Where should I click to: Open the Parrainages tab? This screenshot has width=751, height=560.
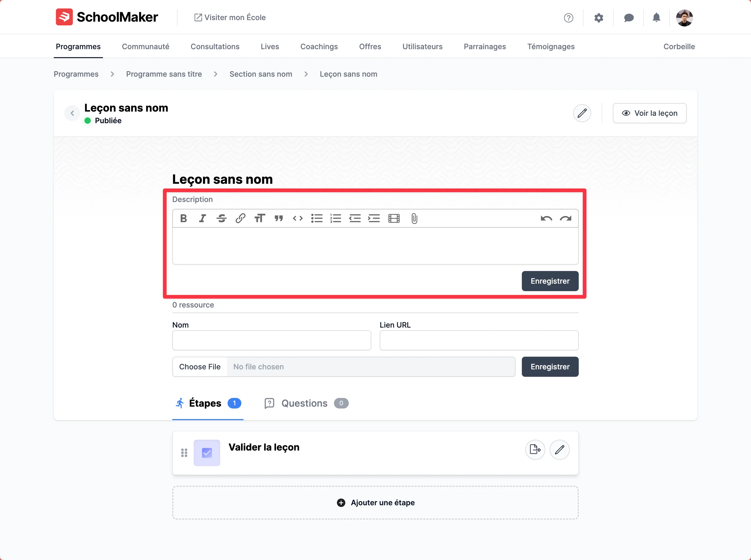pyautogui.click(x=485, y=47)
